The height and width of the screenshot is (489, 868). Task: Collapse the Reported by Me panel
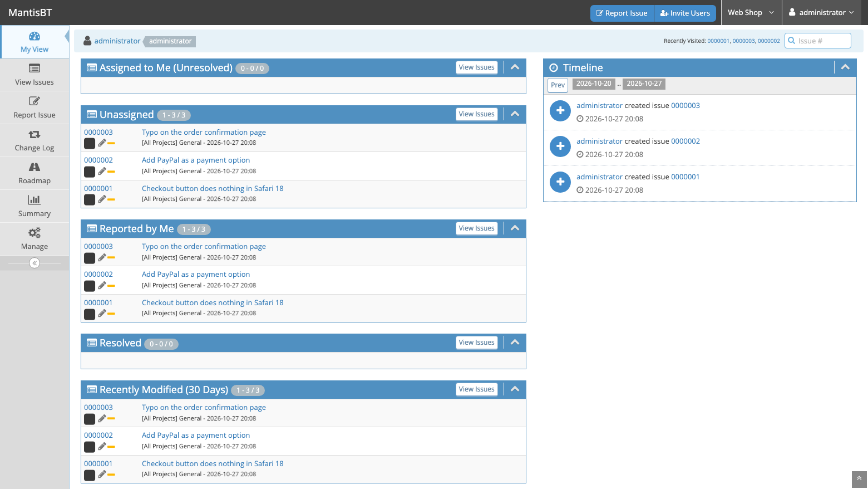click(x=515, y=228)
